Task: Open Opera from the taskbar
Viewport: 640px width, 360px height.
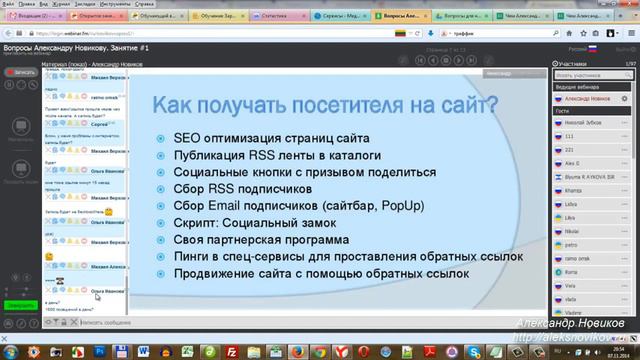Action: click(x=364, y=351)
